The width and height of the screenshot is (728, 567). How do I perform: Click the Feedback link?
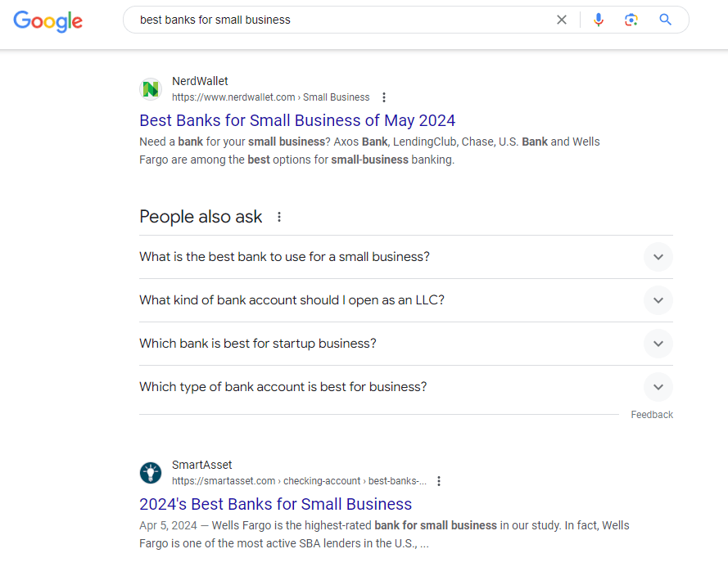651,415
